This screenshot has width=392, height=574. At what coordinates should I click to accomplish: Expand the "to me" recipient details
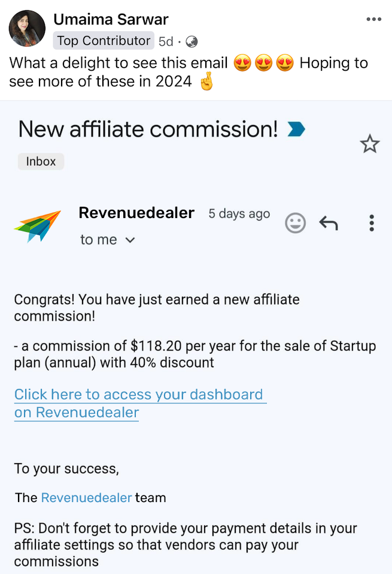tap(130, 240)
